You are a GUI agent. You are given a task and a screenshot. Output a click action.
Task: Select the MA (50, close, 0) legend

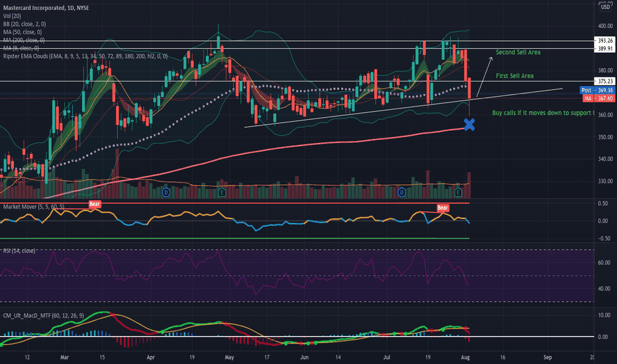[23, 32]
